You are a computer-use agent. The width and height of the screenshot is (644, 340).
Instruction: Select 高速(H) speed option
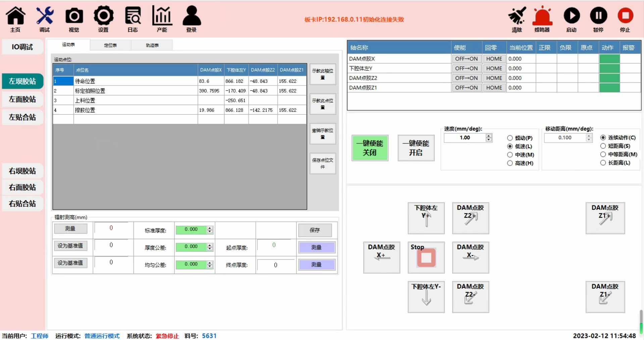click(x=520, y=163)
